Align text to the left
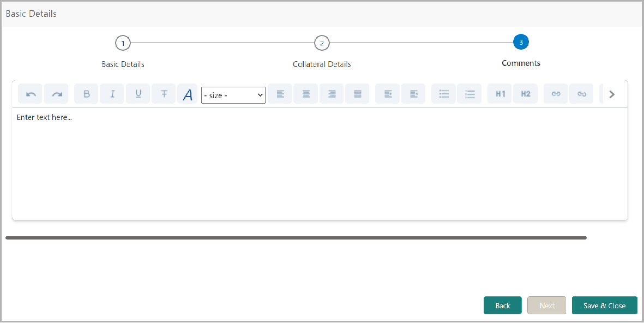Screen dimensions: 644x323 click(x=280, y=93)
